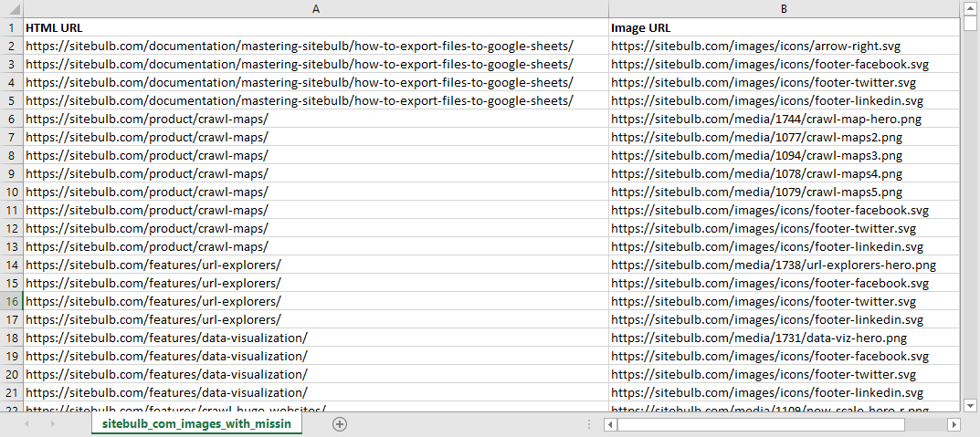Select row 6 crawl-maps HTML URL cell
Image resolution: width=980 pixels, height=437 pixels.
316,120
